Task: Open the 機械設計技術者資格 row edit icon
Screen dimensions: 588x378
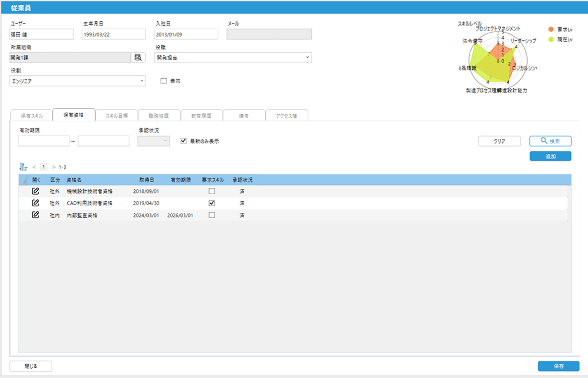Action: [36, 191]
